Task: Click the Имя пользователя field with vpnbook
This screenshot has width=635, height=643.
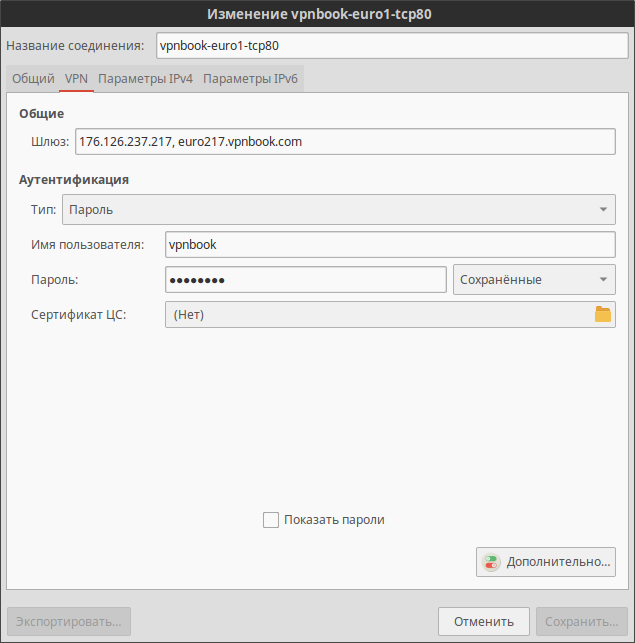Action: [390, 245]
